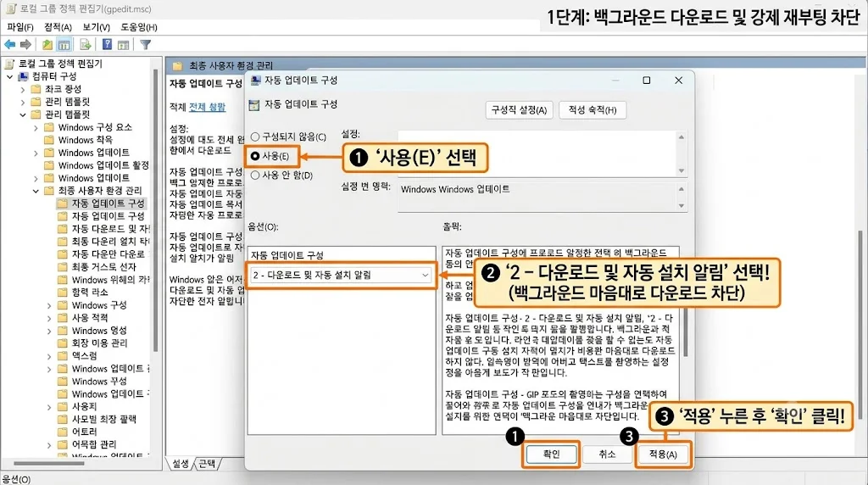
Task: Collapse the 컴퓨터 구성 tree node
Action: point(10,76)
